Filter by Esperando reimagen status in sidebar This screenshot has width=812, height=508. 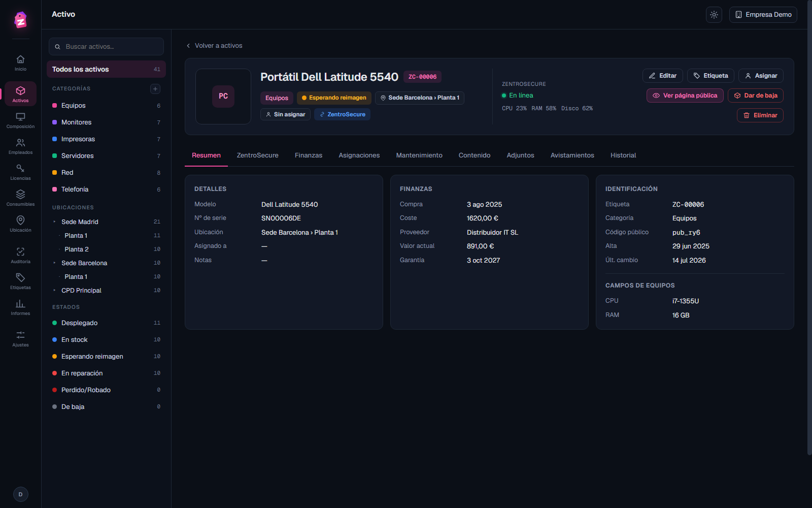(106, 357)
